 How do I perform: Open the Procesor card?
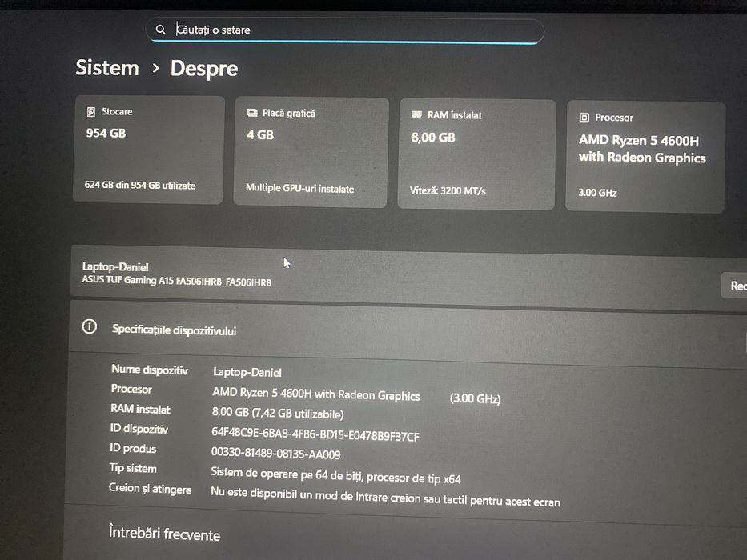[x=645, y=157]
